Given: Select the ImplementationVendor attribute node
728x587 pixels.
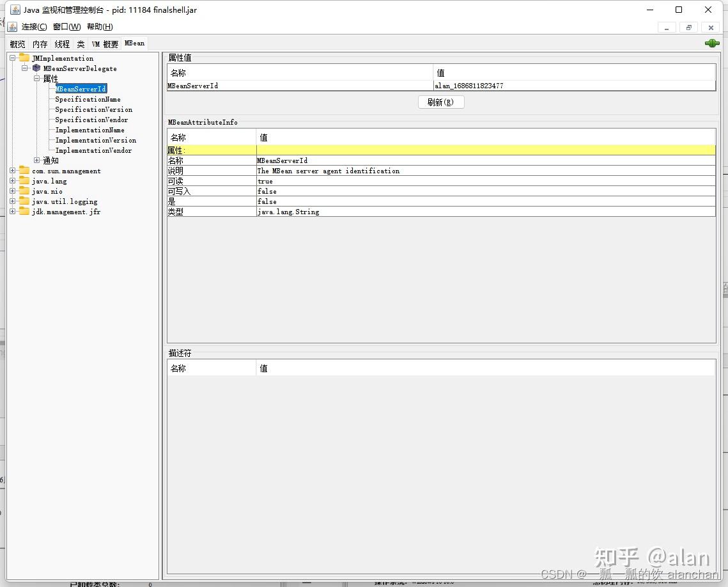Looking at the screenshot, I should tap(94, 150).
